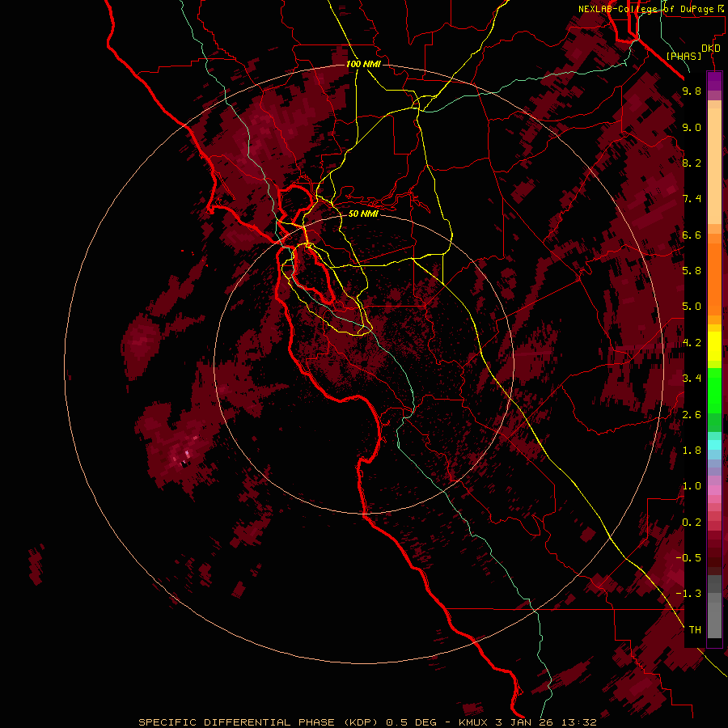Click the 0.2 value on color scale

[x=692, y=523]
